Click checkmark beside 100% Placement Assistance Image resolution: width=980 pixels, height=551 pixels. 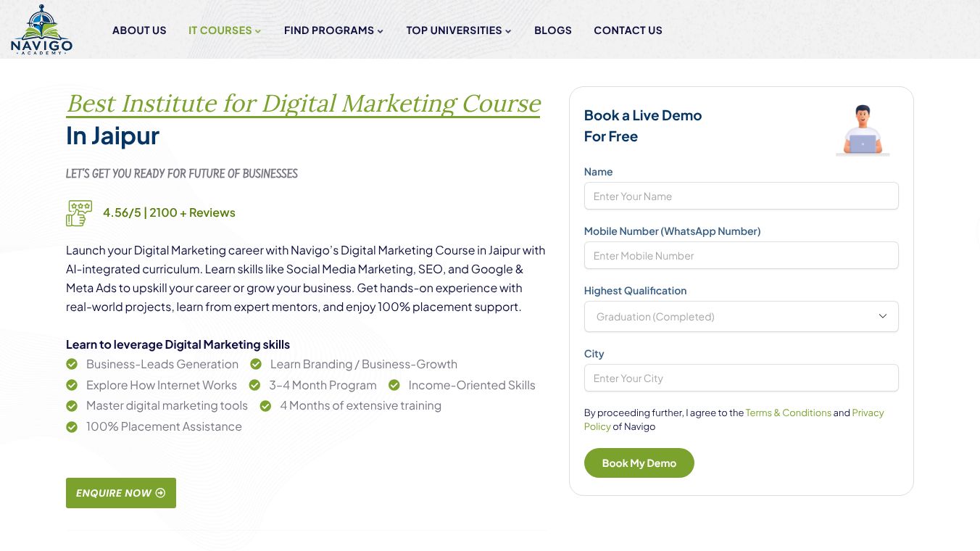click(72, 427)
